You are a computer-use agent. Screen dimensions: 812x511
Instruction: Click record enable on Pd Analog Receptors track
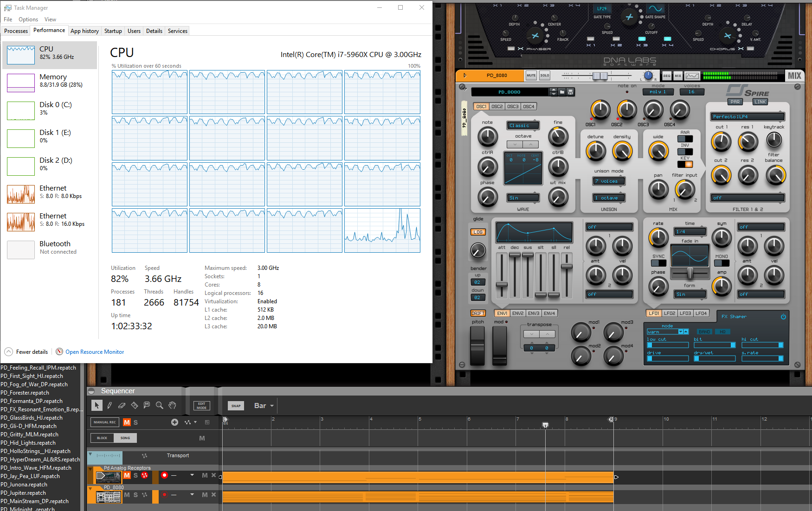click(x=164, y=475)
